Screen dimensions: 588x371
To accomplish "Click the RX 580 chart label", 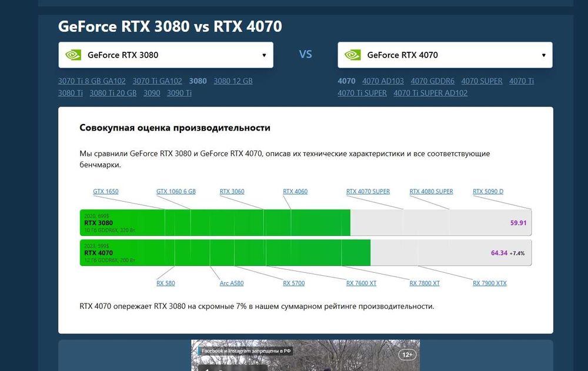I will point(166,283).
